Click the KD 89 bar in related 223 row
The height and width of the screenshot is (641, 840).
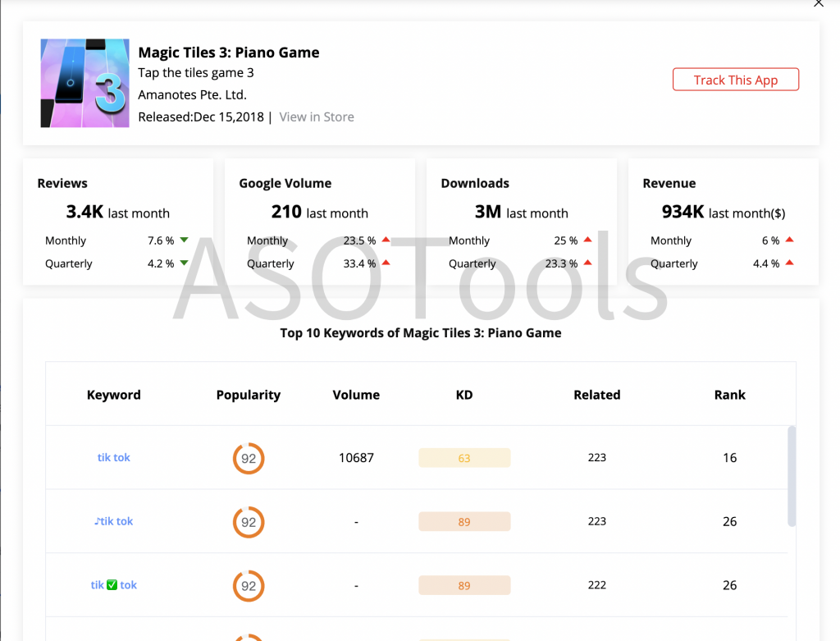coord(464,522)
